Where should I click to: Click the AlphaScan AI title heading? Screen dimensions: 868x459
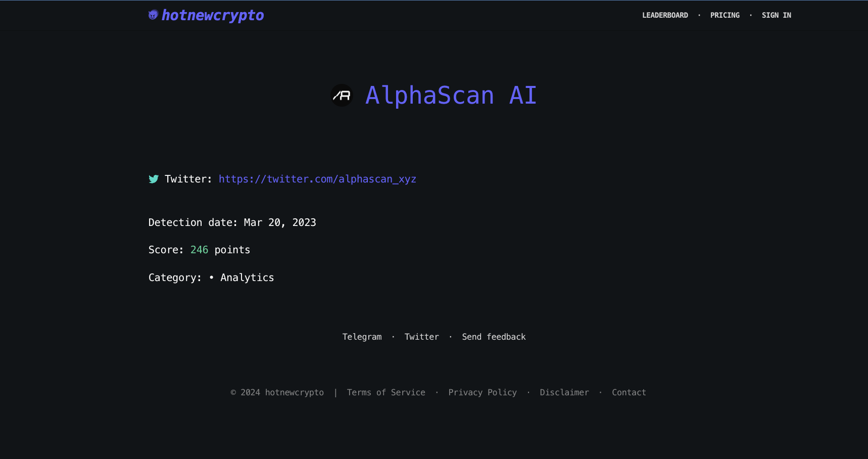tap(451, 96)
